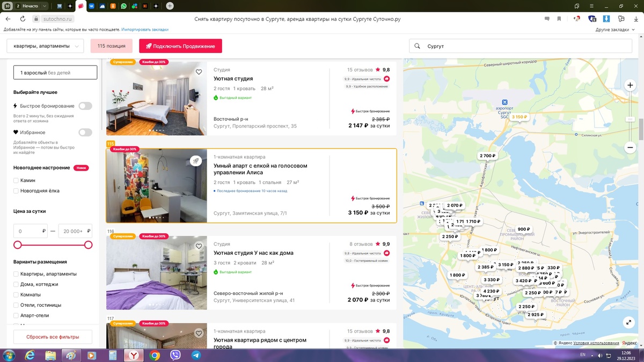Check the 'Апарт-отели' checkbox
This screenshot has height=362, width=644.
pos(16,316)
